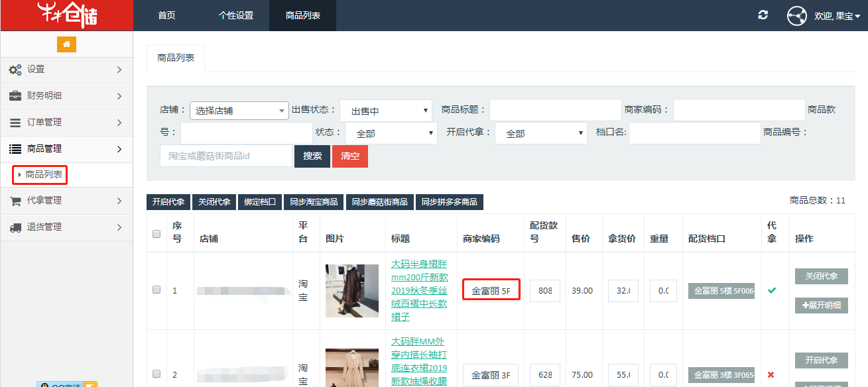
Task: Click the dress product thumbnail in row 2
Action: pyautogui.click(x=352, y=368)
